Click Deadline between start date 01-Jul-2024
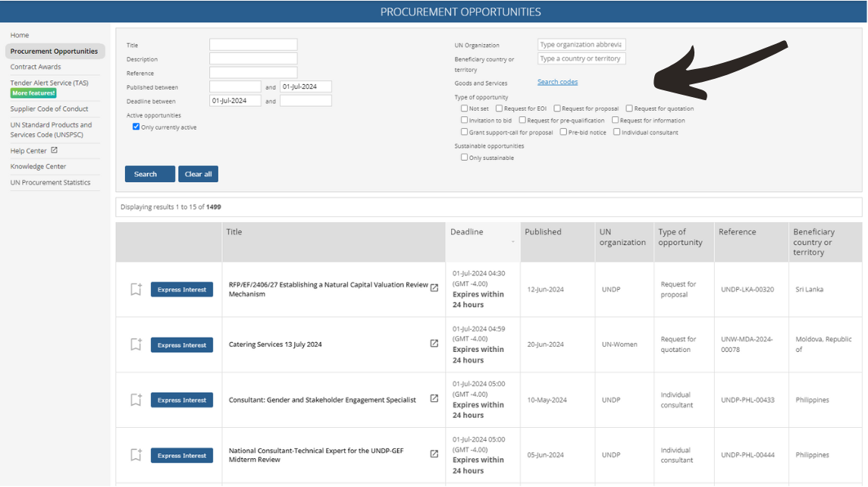Viewport: 868px width, 487px height. click(235, 100)
